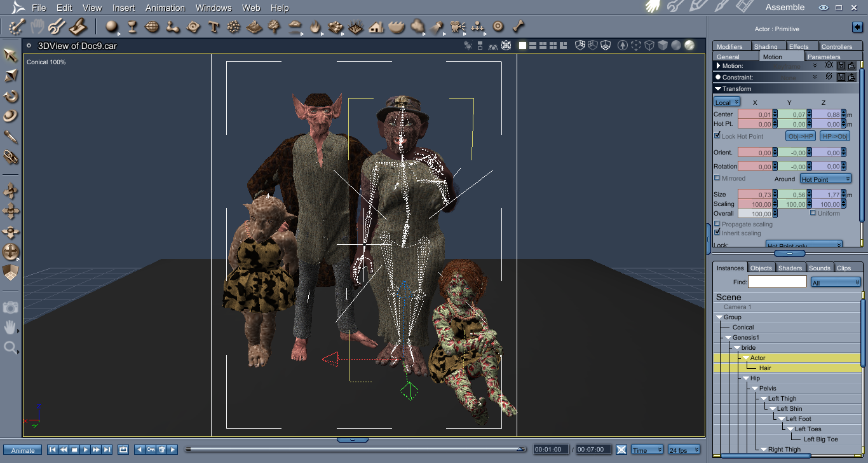
Task: Click the target helper object tool
Action: point(499,27)
